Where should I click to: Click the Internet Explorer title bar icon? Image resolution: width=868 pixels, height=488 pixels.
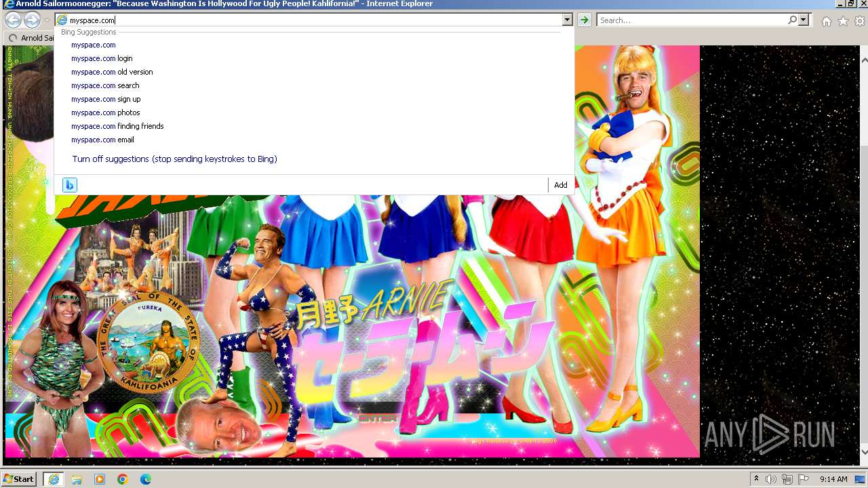click(9, 4)
